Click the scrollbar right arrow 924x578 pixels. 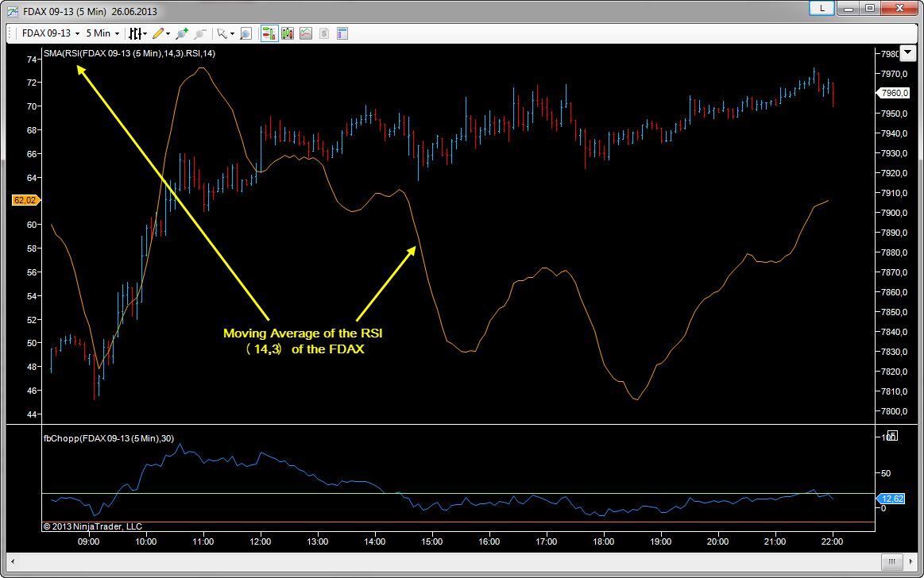[911, 561]
